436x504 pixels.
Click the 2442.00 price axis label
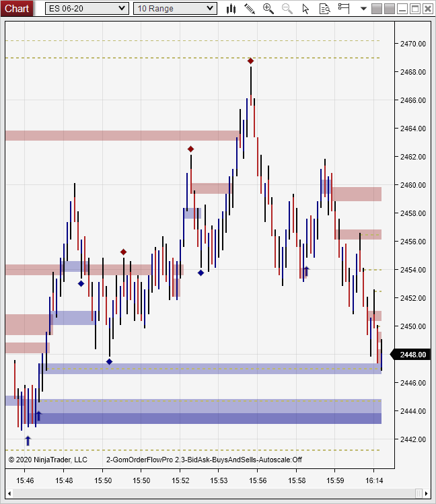413,439
